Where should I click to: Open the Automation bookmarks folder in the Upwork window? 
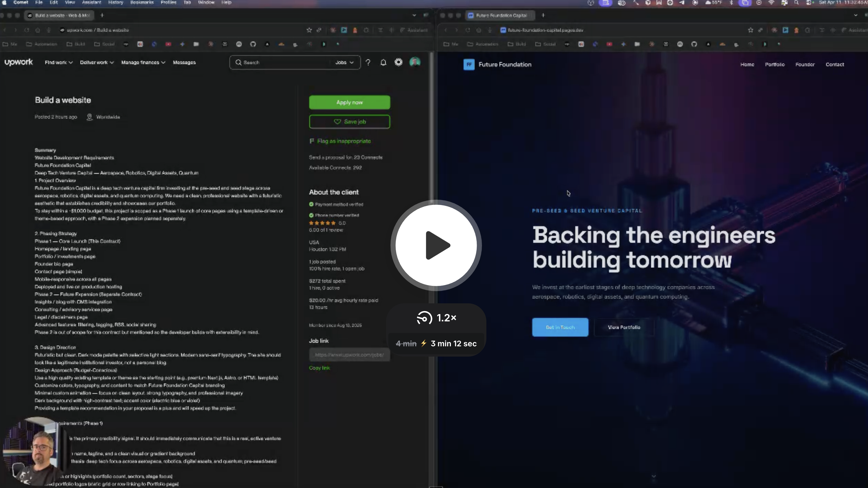(x=42, y=44)
